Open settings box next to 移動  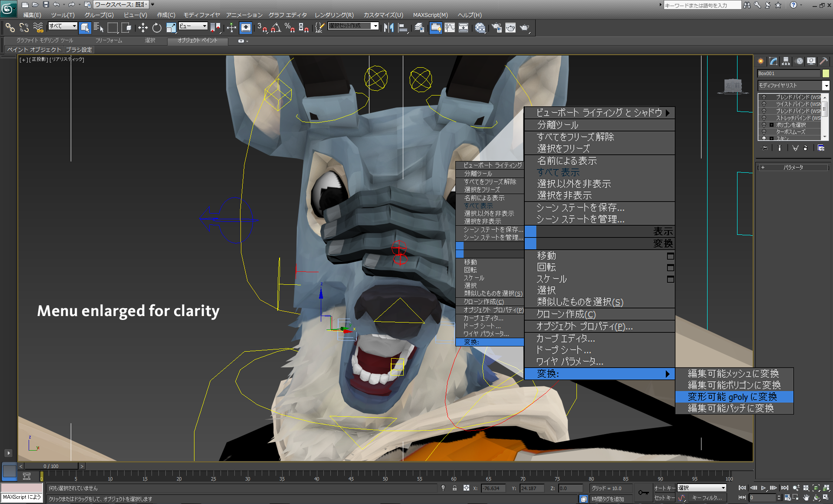coord(670,256)
